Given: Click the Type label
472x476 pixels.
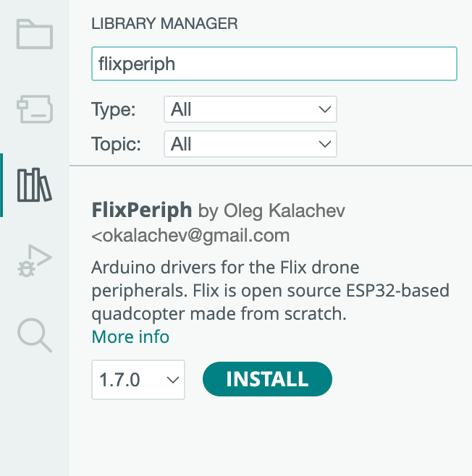Looking at the screenshot, I should click(114, 109).
